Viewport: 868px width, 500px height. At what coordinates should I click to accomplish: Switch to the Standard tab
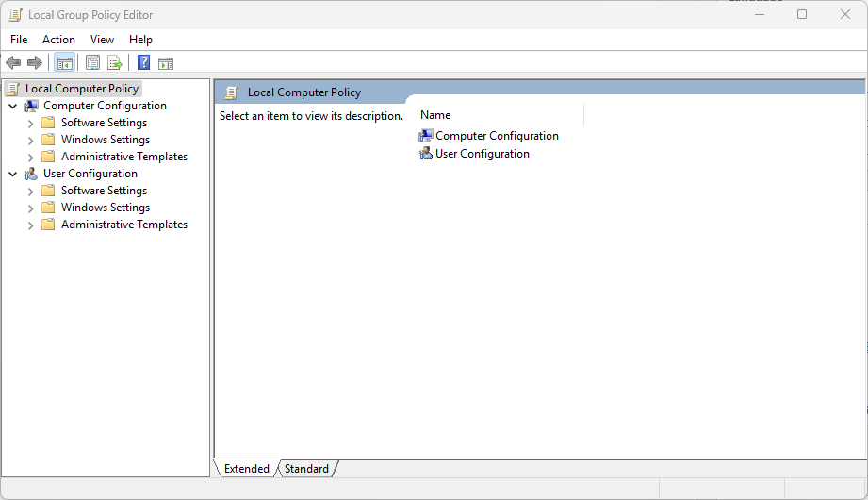(306, 469)
